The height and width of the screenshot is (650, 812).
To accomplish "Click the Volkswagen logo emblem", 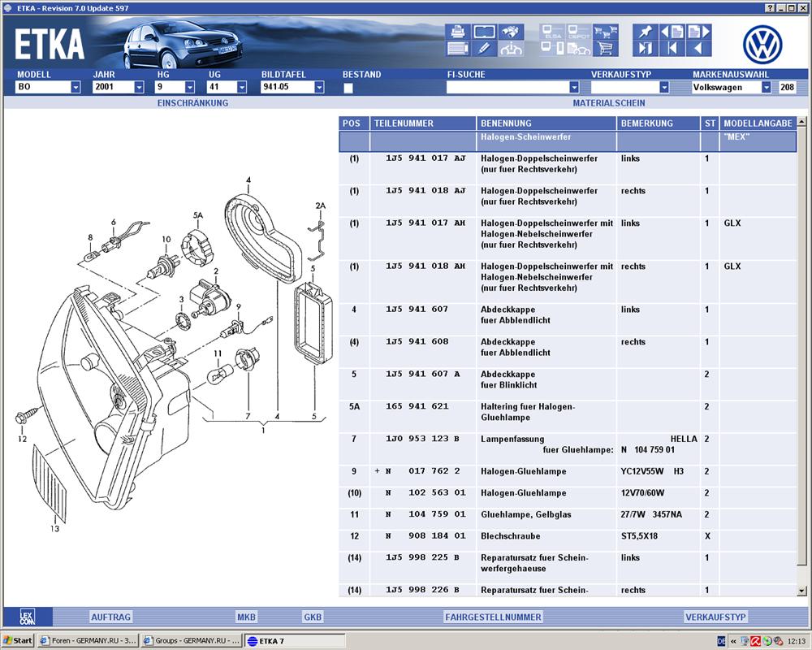I will 762,45.
